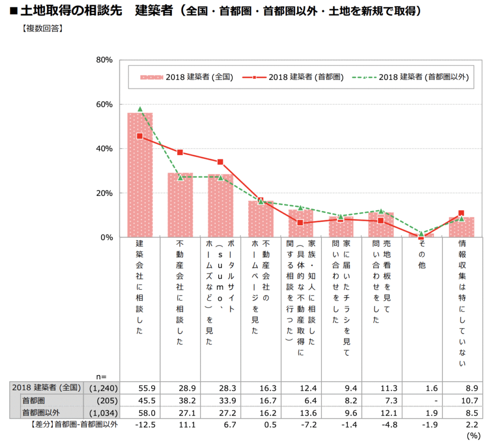Viewport: 501px width, 448px height.
Task: Click the tallest pink bar for 建築会社に相談した
Action: click(x=140, y=175)
